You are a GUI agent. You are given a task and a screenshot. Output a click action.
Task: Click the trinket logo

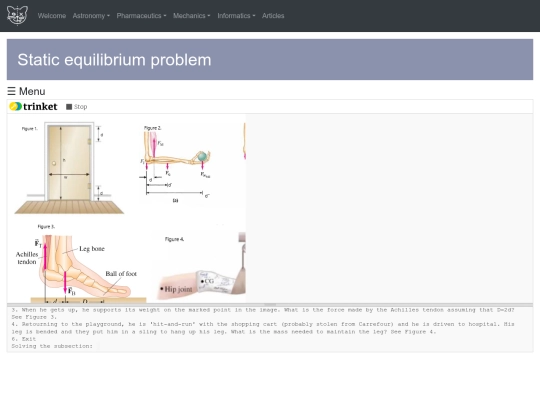click(x=33, y=106)
